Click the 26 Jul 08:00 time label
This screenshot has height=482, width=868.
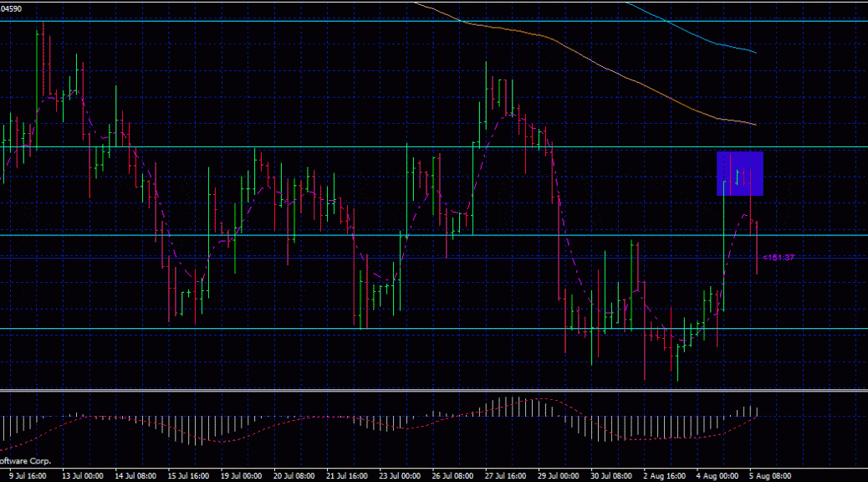tap(452, 476)
